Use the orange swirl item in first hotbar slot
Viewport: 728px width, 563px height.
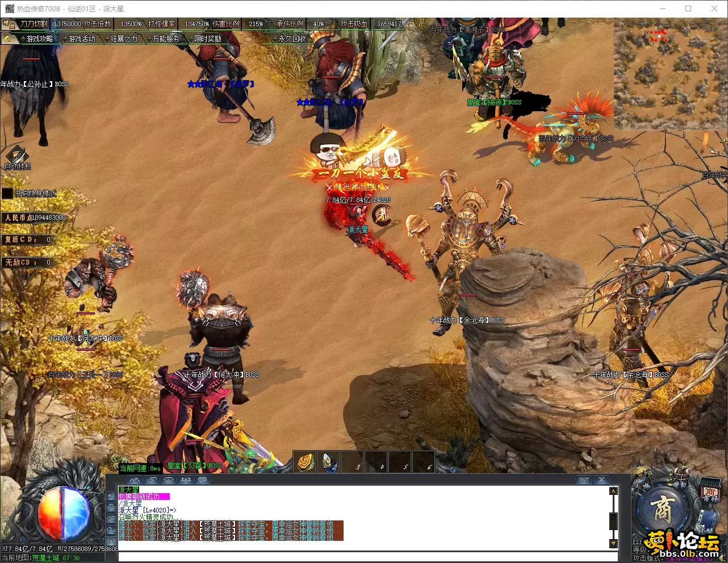[306, 462]
